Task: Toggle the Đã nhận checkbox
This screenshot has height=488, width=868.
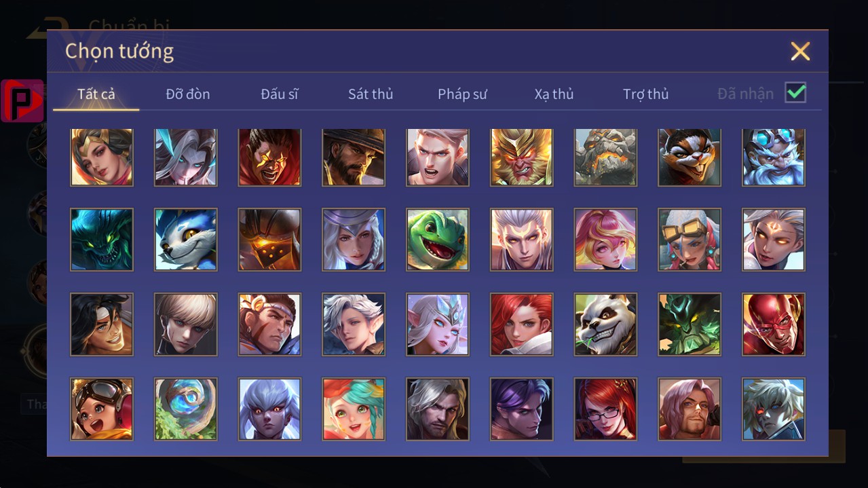Action: tap(795, 93)
